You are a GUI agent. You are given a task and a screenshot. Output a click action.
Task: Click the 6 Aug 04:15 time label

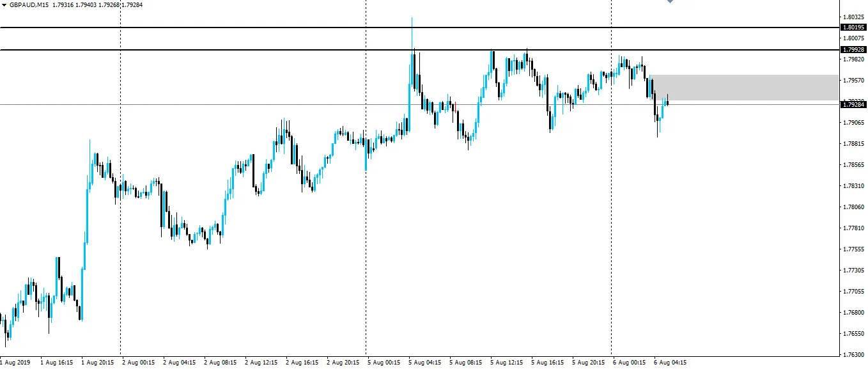[670, 362]
